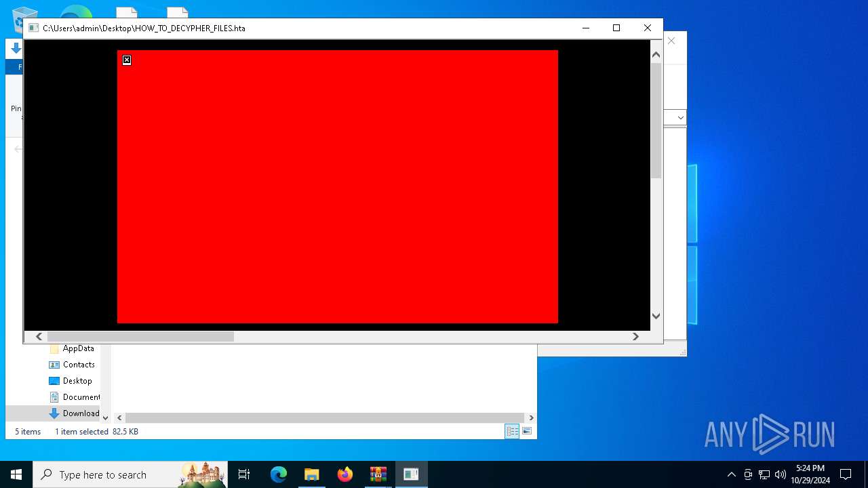Screen dimensions: 868x488
Task: Open Recycle Bin desktop icon
Action: click(25, 19)
